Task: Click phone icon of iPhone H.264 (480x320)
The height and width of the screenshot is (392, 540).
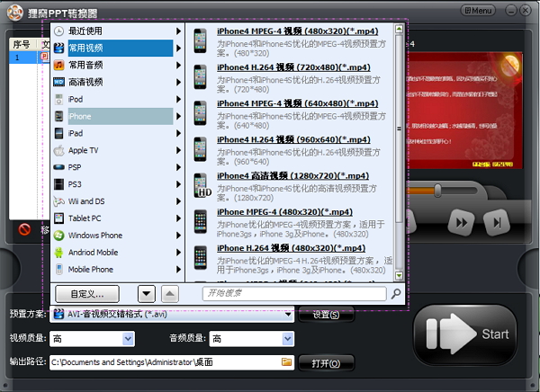Action: pos(200,257)
